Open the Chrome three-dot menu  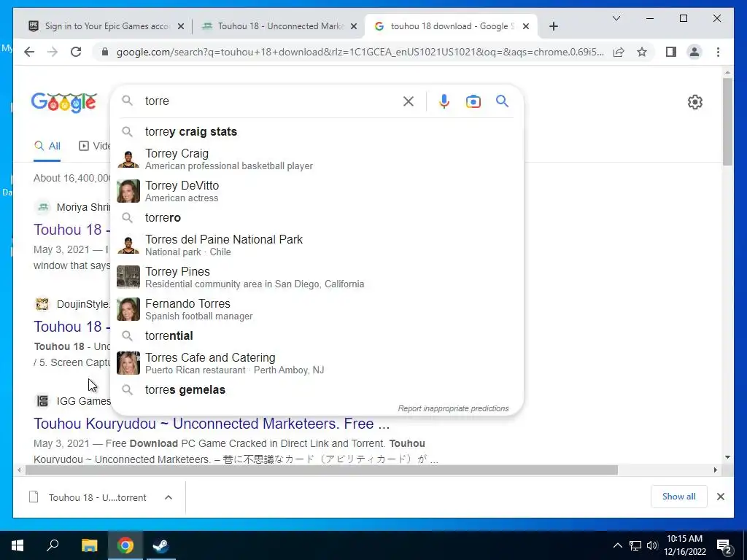pos(718,52)
